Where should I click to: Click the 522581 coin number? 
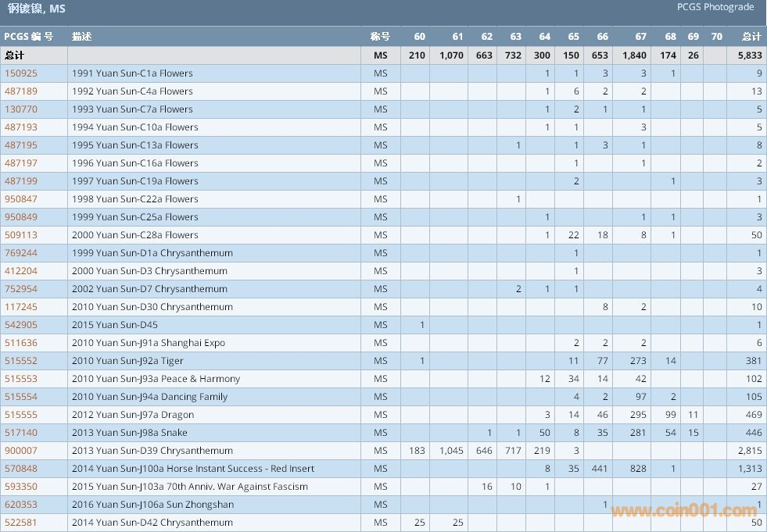pyautogui.click(x=21, y=523)
